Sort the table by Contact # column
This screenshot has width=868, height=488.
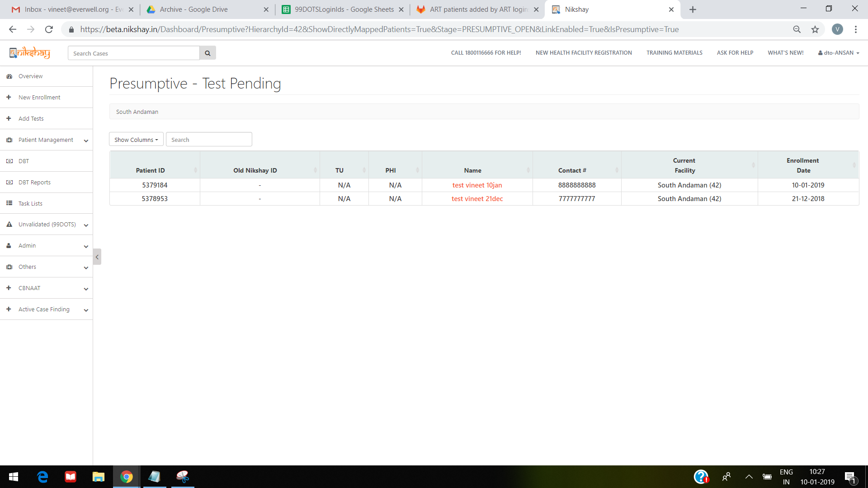click(x=572, y=170)
